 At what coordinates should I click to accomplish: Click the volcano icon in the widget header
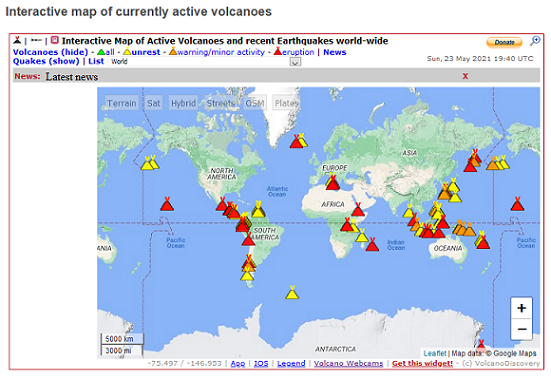click(x=17, y=40)
